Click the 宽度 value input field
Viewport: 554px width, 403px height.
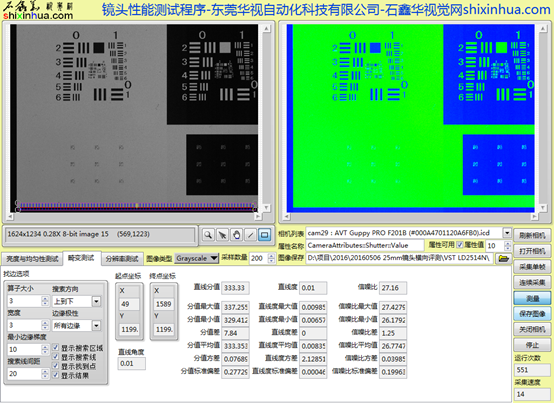click(24, 325)
